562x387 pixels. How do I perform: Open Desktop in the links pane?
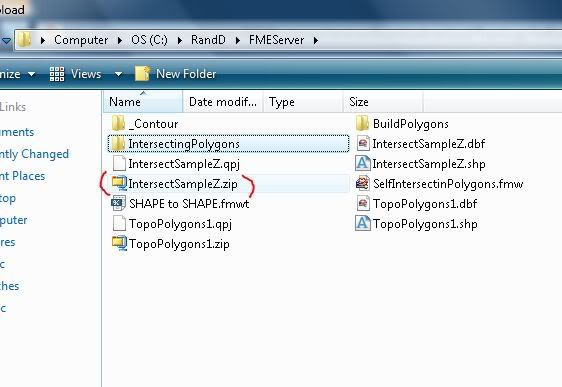[8, 198]
